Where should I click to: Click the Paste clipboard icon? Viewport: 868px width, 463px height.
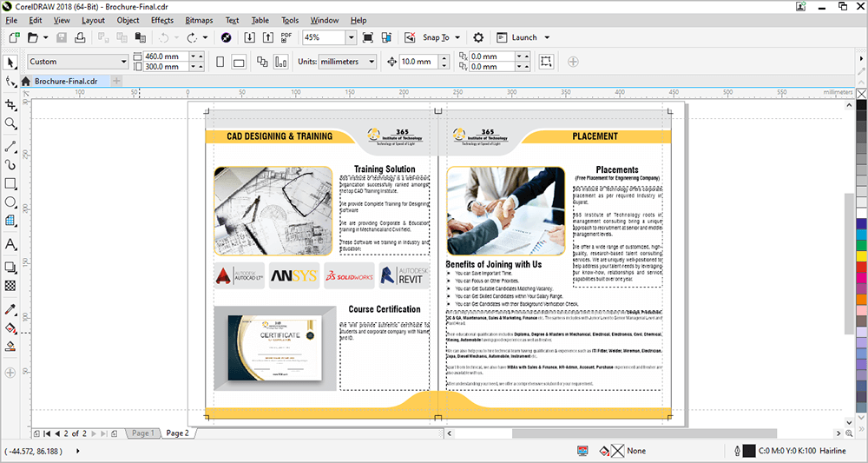pyautogui.click(x=141, y=37)
